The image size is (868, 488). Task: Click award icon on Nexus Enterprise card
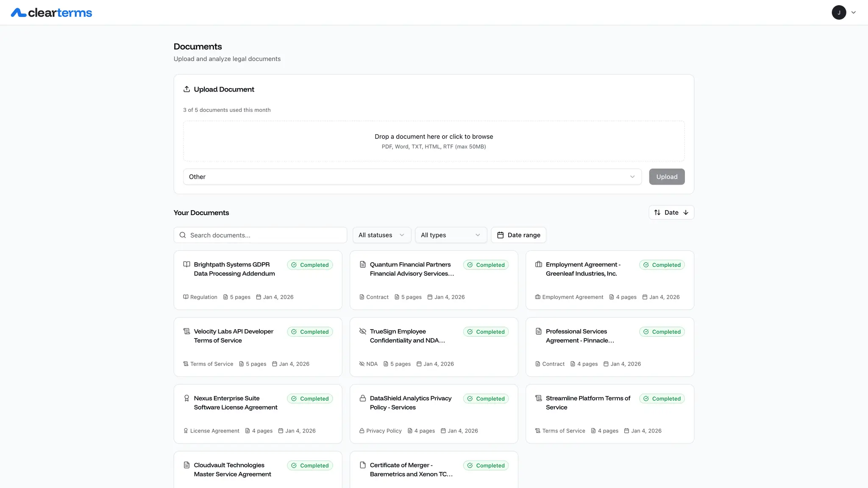[186, 398]
